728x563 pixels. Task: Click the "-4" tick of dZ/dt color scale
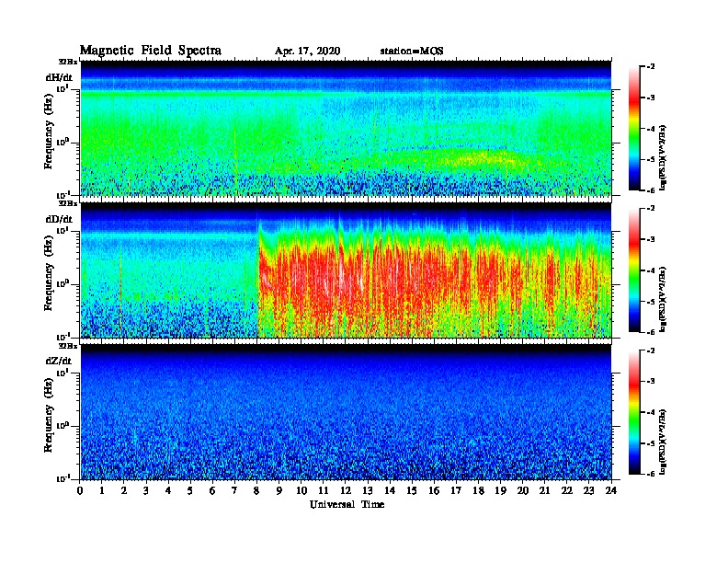[651, 412]
